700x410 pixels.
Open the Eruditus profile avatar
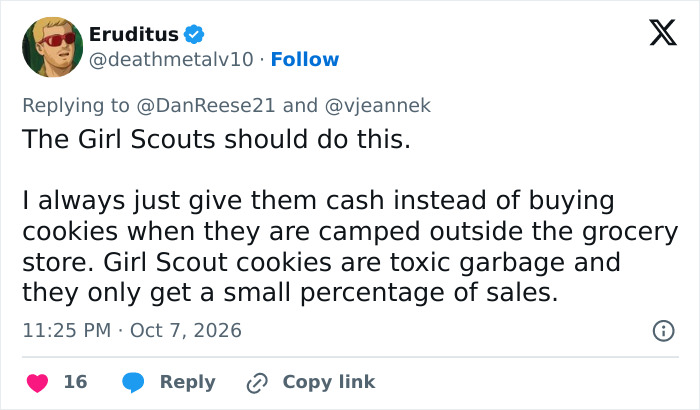pos(53,47)
